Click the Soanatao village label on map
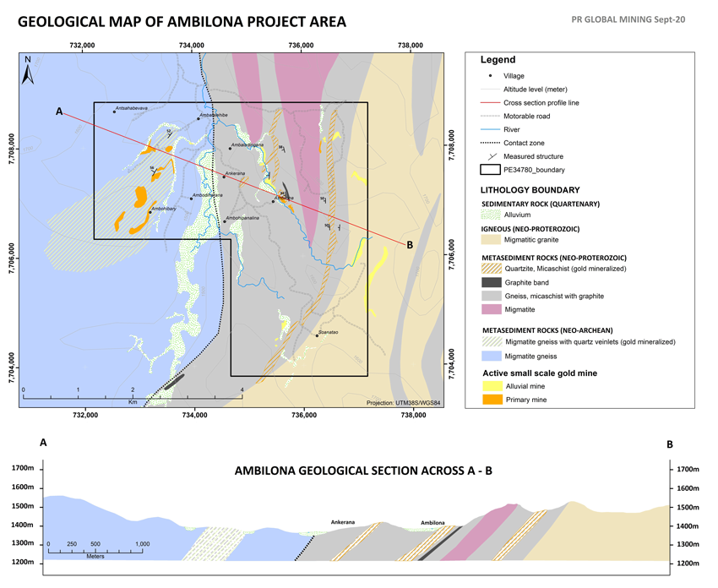The width and height of the screenshot is (718, 588). tap(328, 333)
